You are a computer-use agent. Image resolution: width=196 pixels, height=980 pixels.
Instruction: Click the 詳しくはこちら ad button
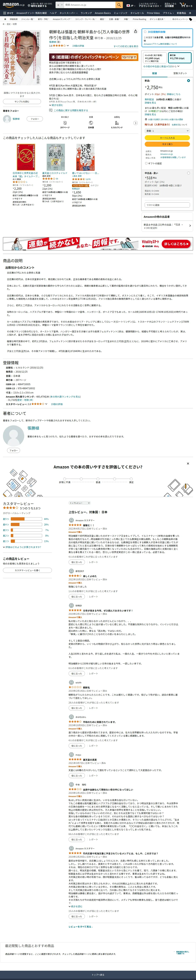click(176, 244)
